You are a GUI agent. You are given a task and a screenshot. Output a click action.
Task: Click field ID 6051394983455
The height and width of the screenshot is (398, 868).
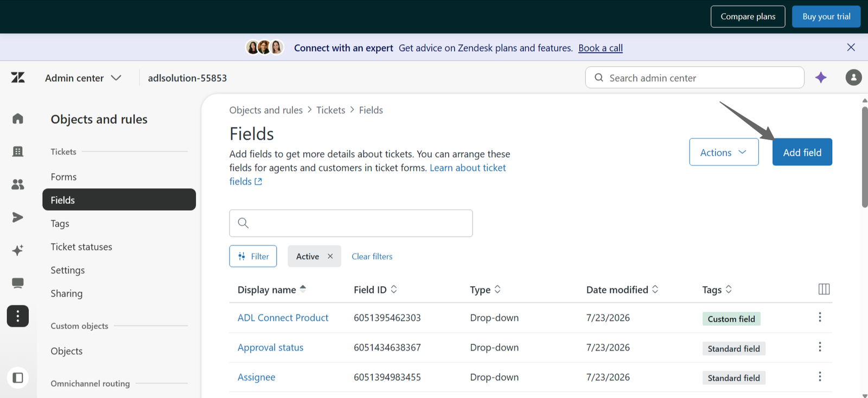(387, 377)
